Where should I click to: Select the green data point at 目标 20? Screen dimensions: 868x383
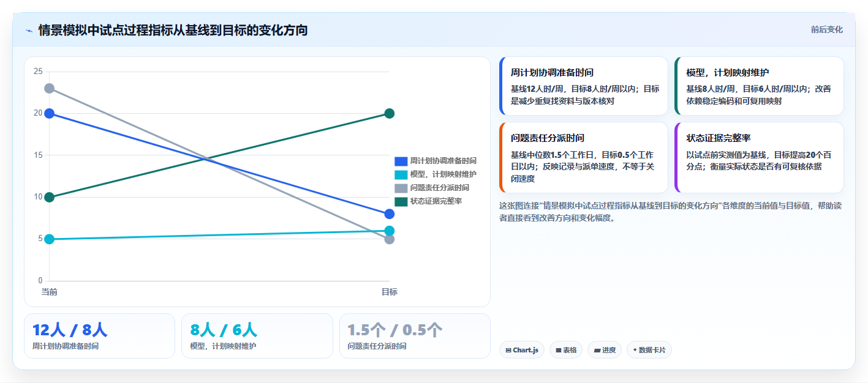click(389, 113)
